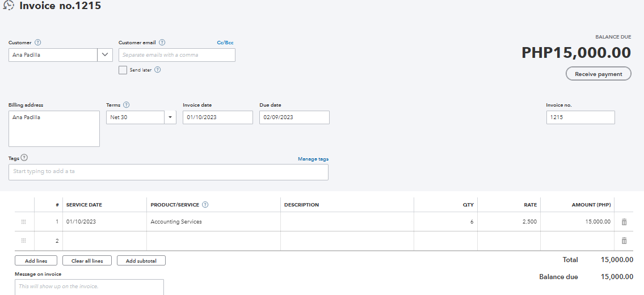Viewport: 644px width, 295px height.
Task: Click the Customer help question icon
Action: click(38, 43)
